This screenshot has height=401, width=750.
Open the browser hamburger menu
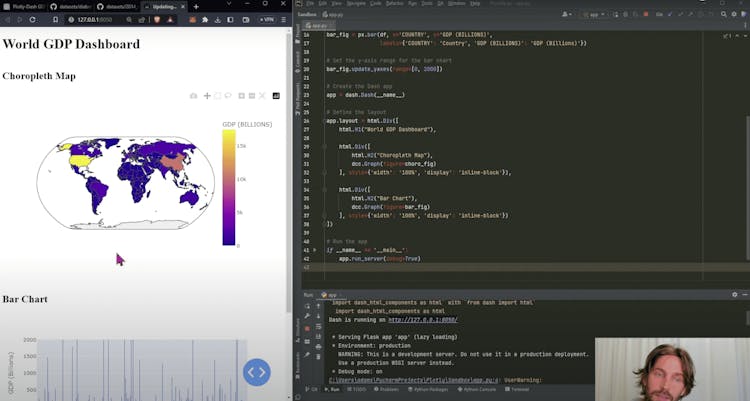pos(284,19)
